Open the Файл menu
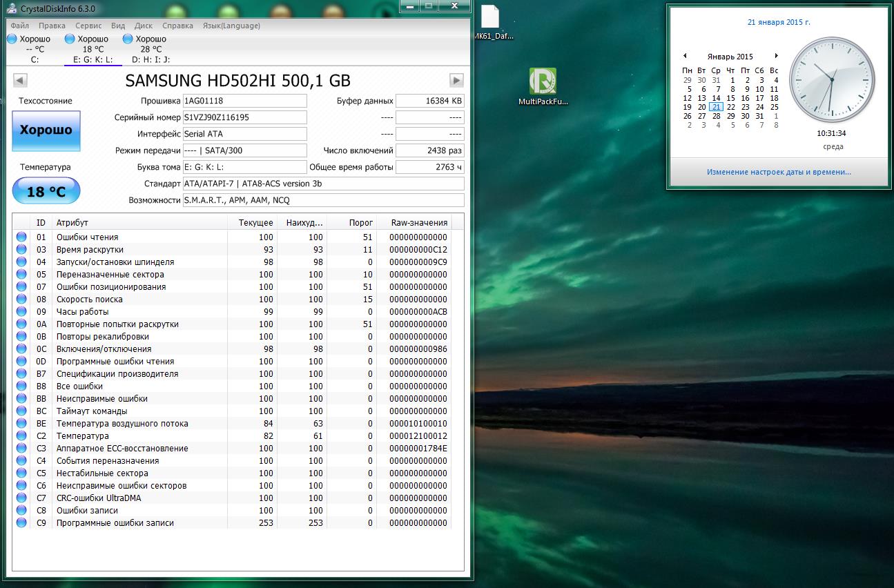894x588 pixels. 19,26
